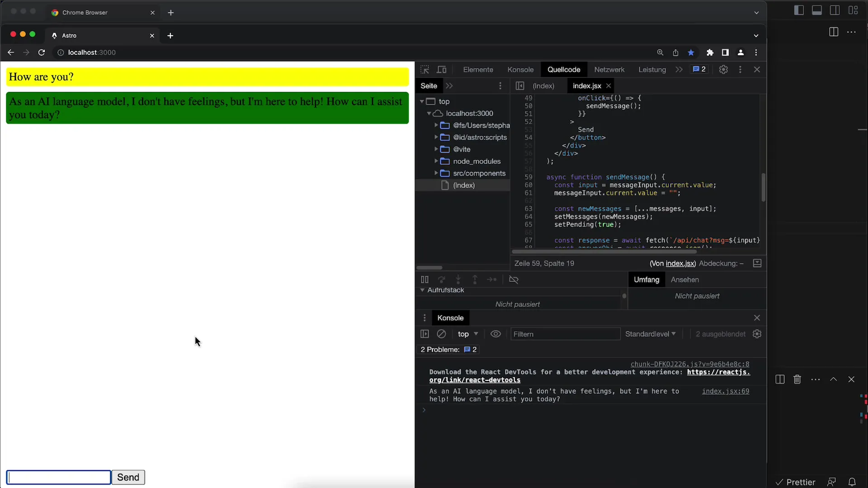Screen dimensions: 868x488
Task: Select the Ansehen tab
Action: [684, 280]
